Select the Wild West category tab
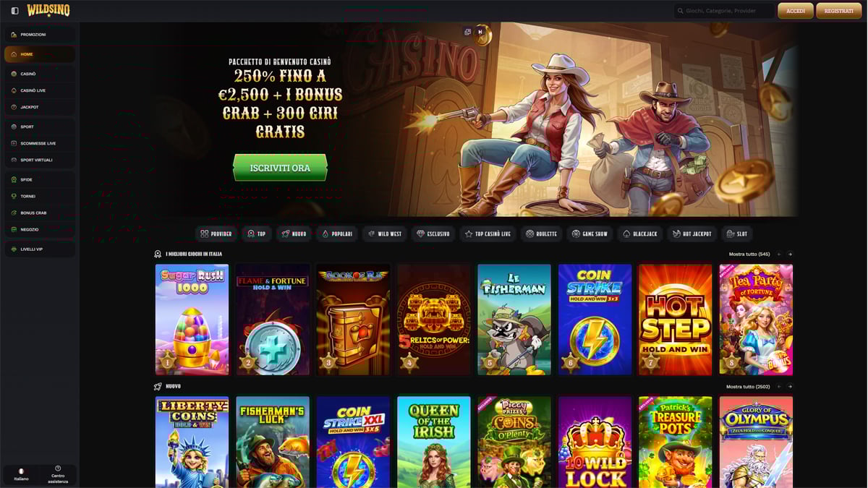Image resolution: width=868 pixels, height=488 pixels. (385, 234)
